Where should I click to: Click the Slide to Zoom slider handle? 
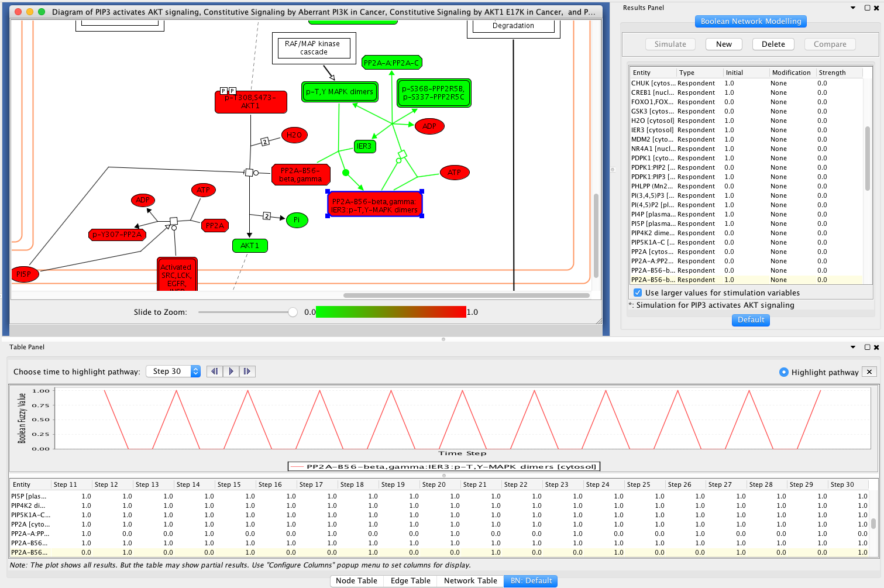[x=293, y=312]
